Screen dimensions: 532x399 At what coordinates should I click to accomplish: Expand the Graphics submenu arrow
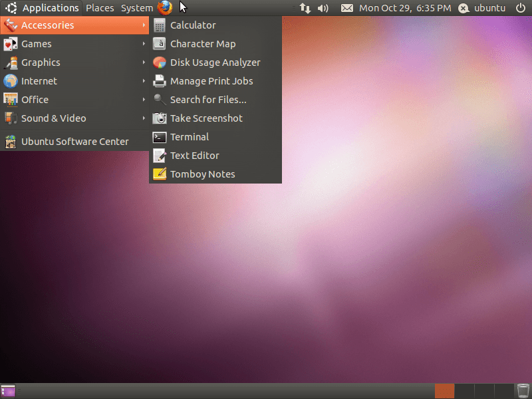(x=144, y=63)
